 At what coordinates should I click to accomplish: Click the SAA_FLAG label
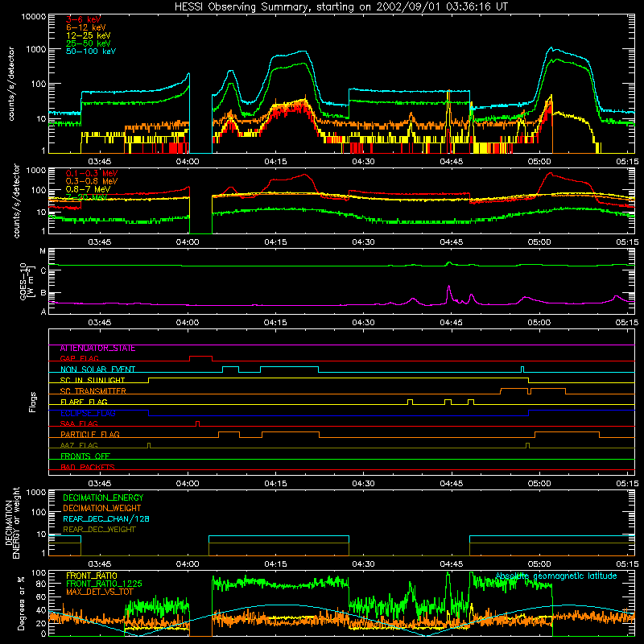79,423
